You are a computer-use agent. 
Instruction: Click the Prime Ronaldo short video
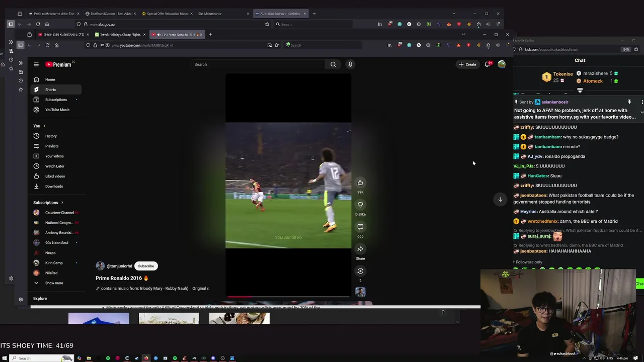click(288, 186)
